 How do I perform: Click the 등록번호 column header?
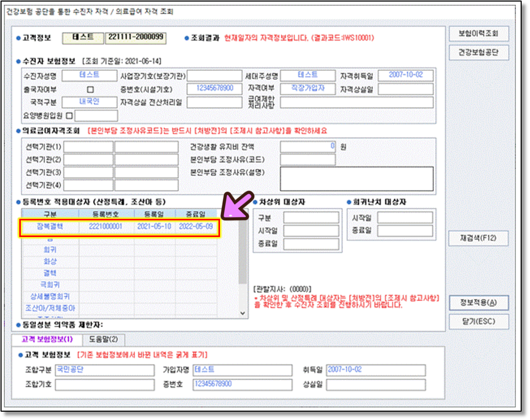pos(106,214)
